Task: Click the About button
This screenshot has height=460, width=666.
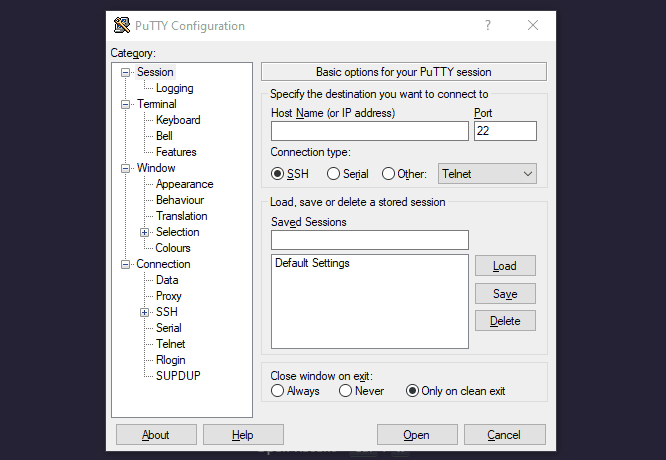Action: 156,435
